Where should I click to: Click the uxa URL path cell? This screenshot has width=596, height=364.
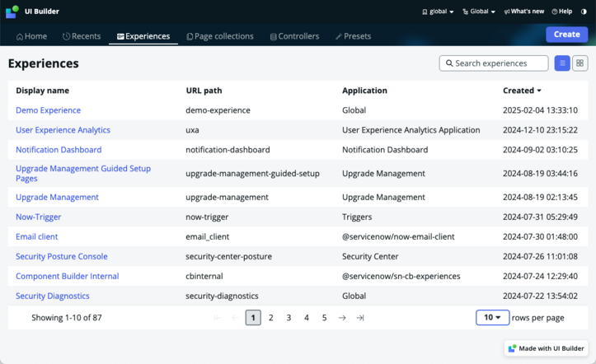pyautogui.click(x=192, y=130)
